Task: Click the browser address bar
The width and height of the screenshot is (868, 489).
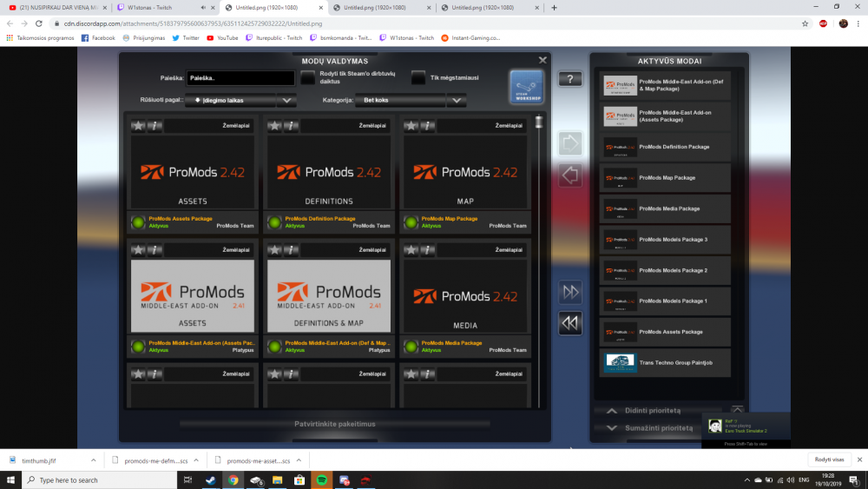Action: [426, 23]
